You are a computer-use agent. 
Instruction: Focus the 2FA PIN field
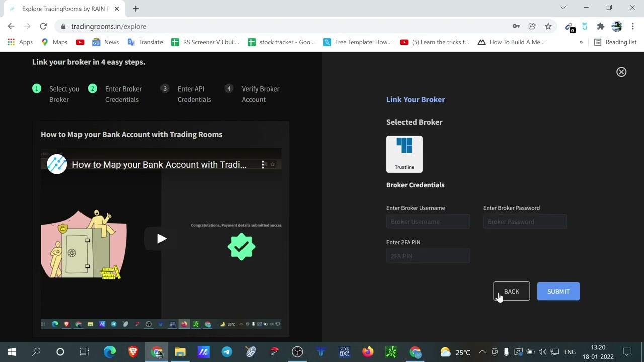428,256
